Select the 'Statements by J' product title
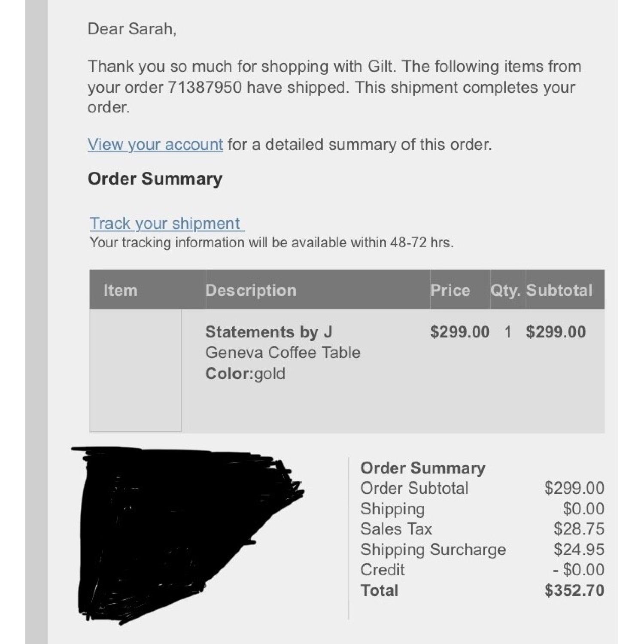The image size is (644, 644). (x=269, y=332)
